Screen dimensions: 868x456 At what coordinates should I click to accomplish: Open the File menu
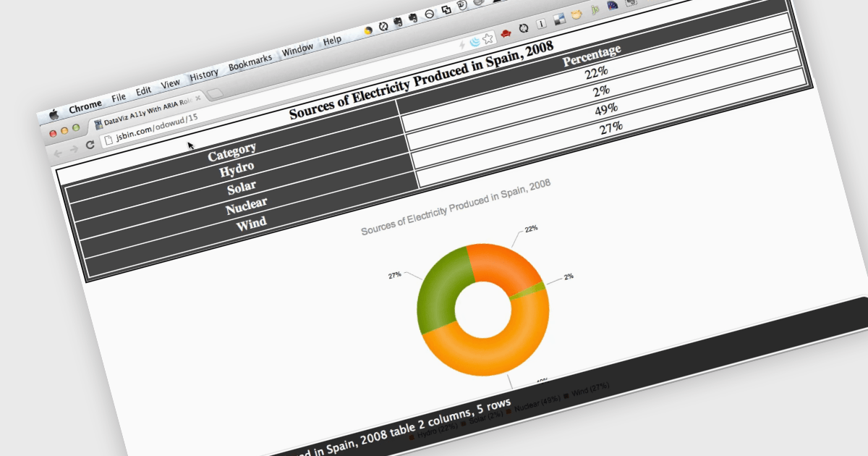[x=119, y=97]
